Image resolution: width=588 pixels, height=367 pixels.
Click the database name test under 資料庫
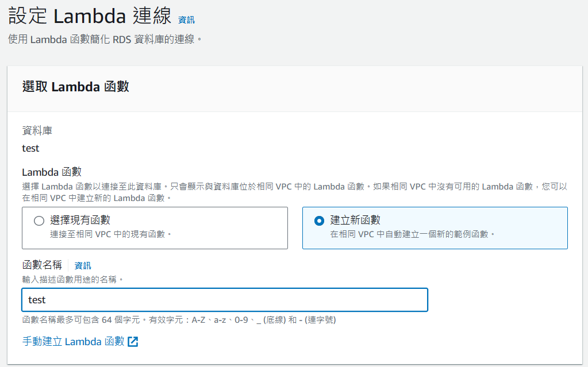30,148
